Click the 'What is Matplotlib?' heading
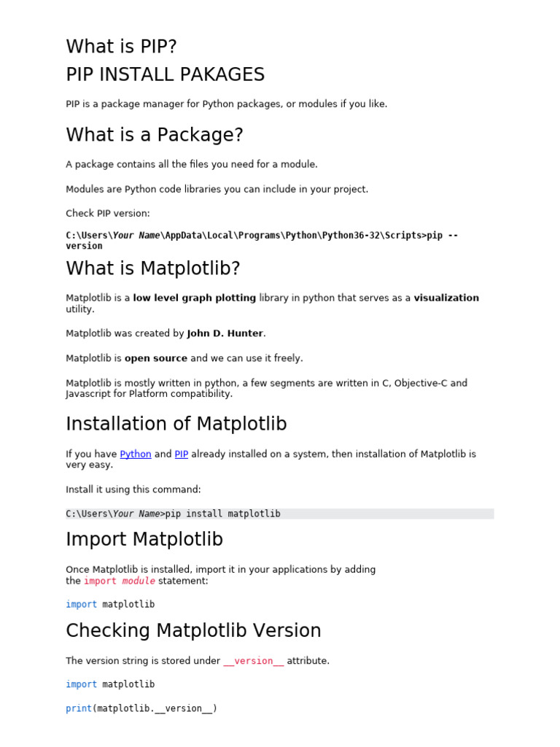Viewport: 560px width, 747px height. click(153, 268)
